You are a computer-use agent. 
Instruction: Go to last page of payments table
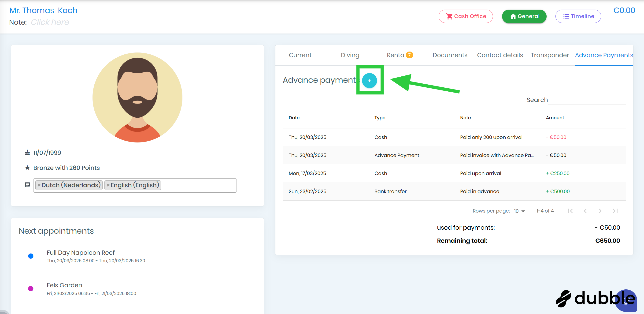[x=615, y=211]
